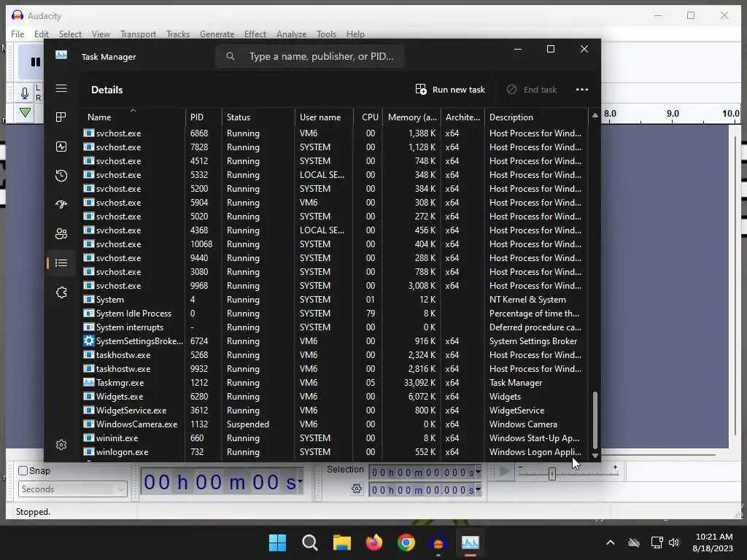Open the Analyze menu in Audacity
Image resolution: width=747 pixels, height=560 pixels.
click(x=291, y=34)
